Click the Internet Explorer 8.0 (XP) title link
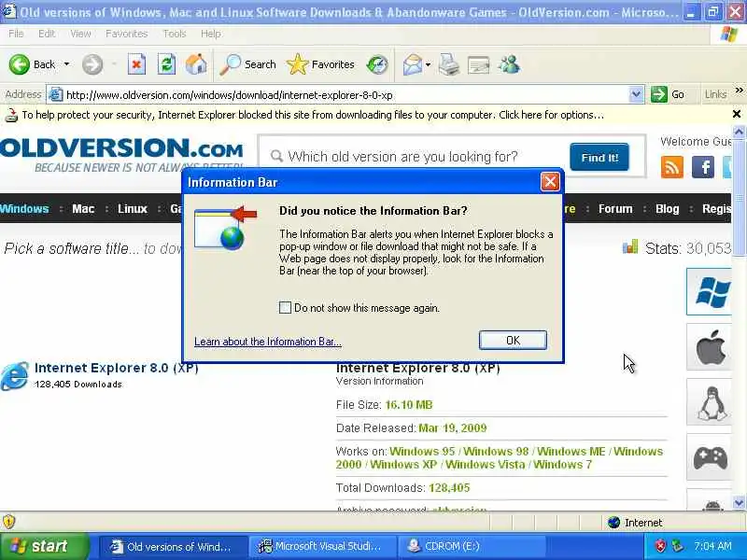Image resolution: width=747 pixels, height=560 pixels. (x=116, y=368)
